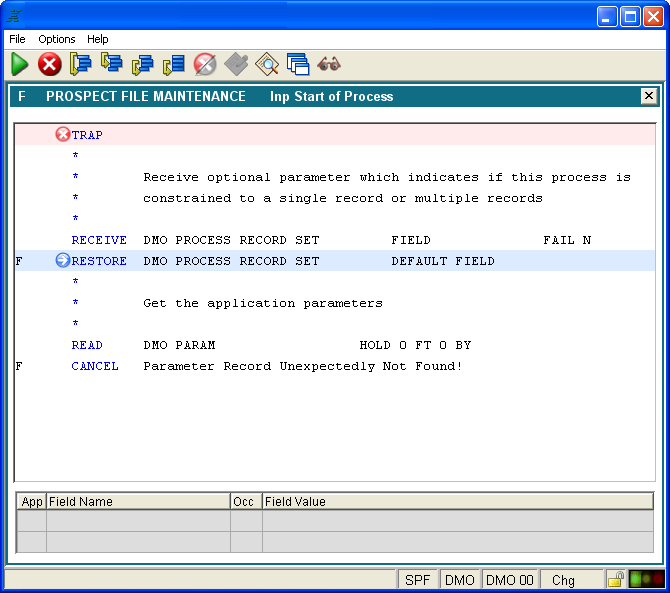Click 'HOLD 0 FT 0 BY' text
The height and width of the screenshot is (593, 670).
(x=415, y=345)
